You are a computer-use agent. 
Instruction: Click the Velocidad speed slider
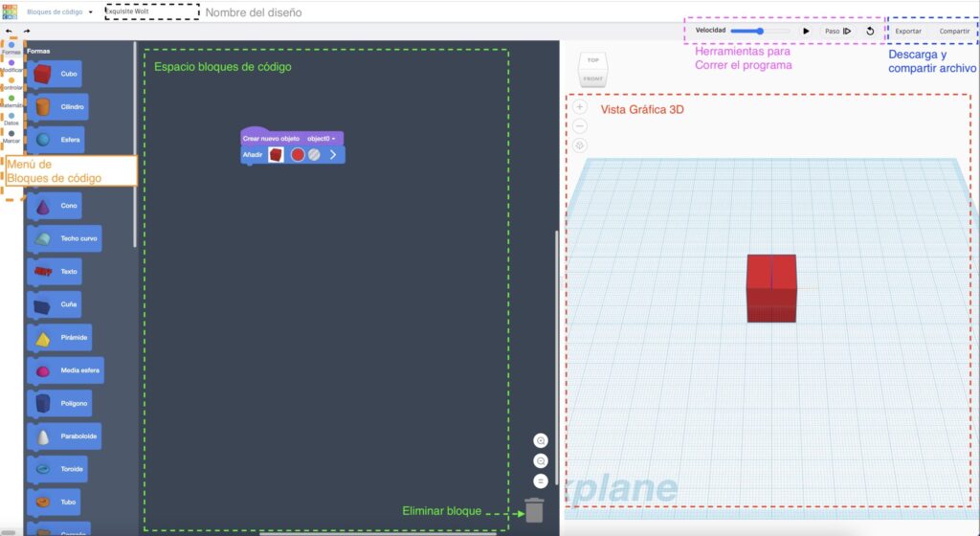point(760,31)
